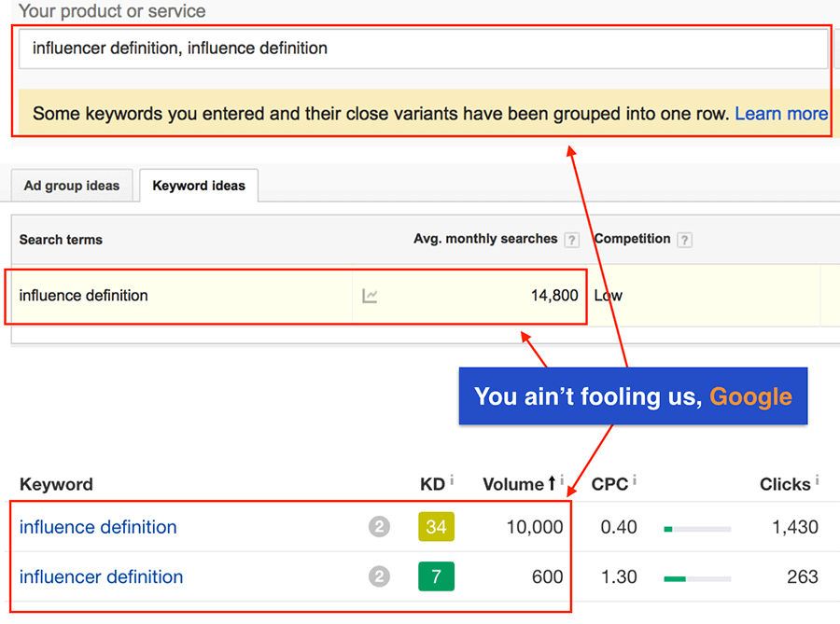Viewport: 840px width, 624px height.
Task: Open the blue influencer definition keyword link
Action: 101,576
